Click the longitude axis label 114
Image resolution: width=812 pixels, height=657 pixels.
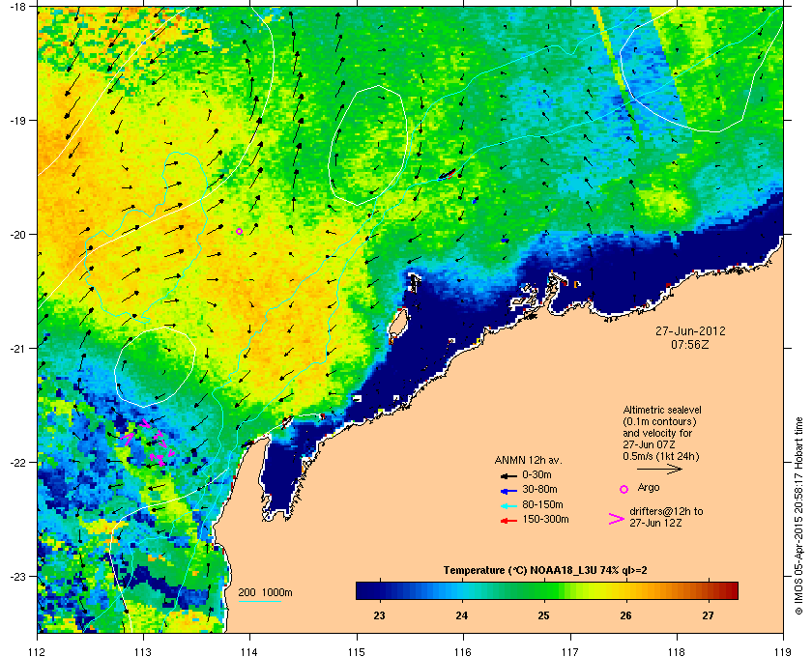point(249,651)
